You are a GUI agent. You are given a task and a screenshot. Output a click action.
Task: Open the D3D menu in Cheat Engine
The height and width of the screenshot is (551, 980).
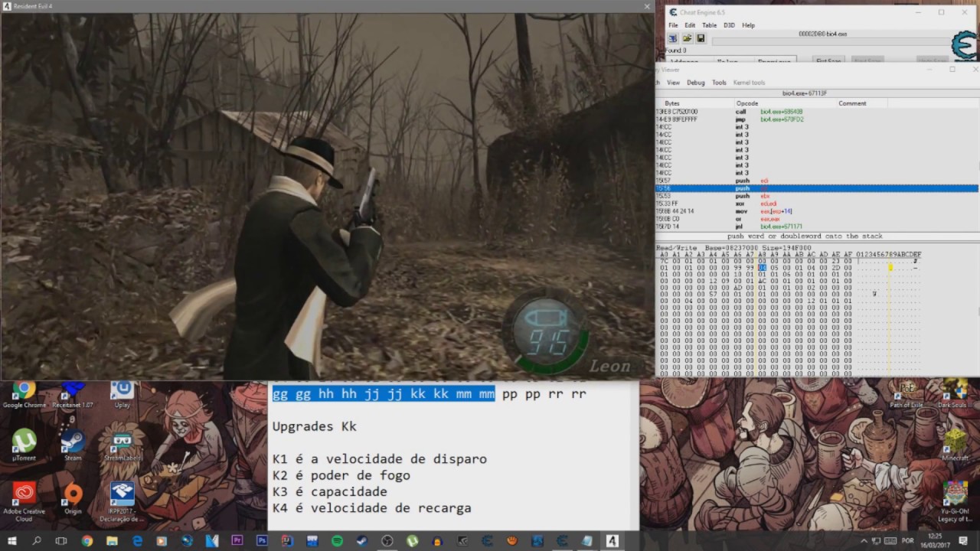(x=729, y=25)
